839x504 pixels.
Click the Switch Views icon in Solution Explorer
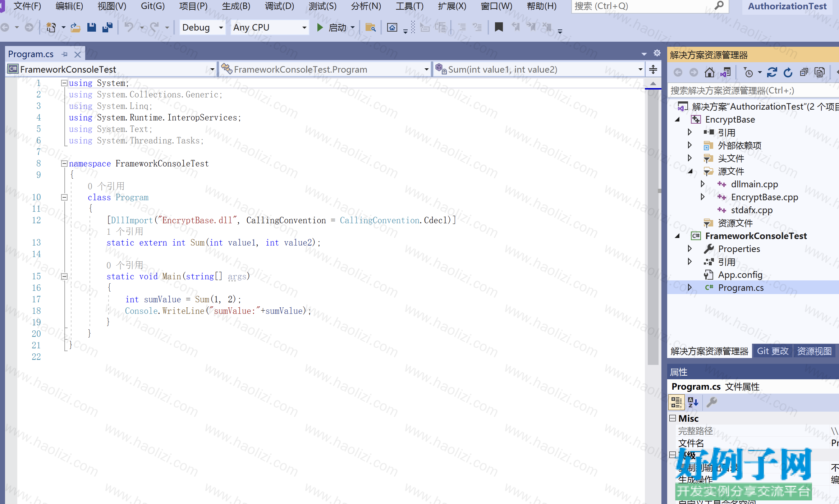[x=725, y=73]
